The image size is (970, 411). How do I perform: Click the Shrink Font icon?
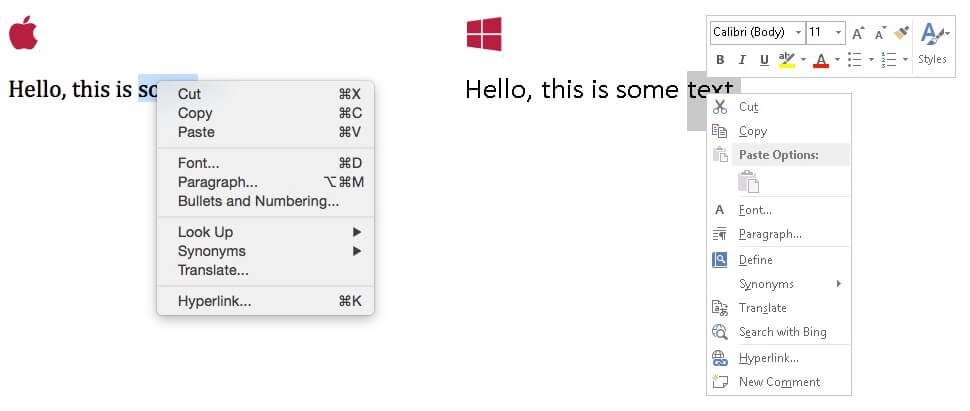click(x=880, y=33)
